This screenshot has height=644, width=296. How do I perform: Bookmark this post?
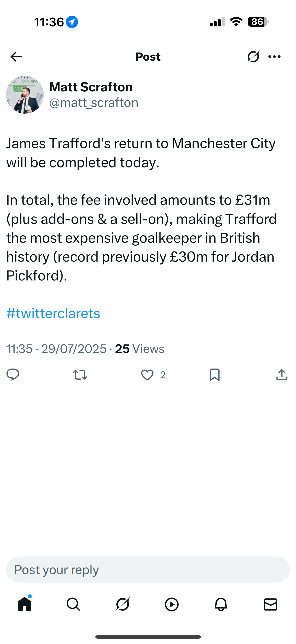214,375
